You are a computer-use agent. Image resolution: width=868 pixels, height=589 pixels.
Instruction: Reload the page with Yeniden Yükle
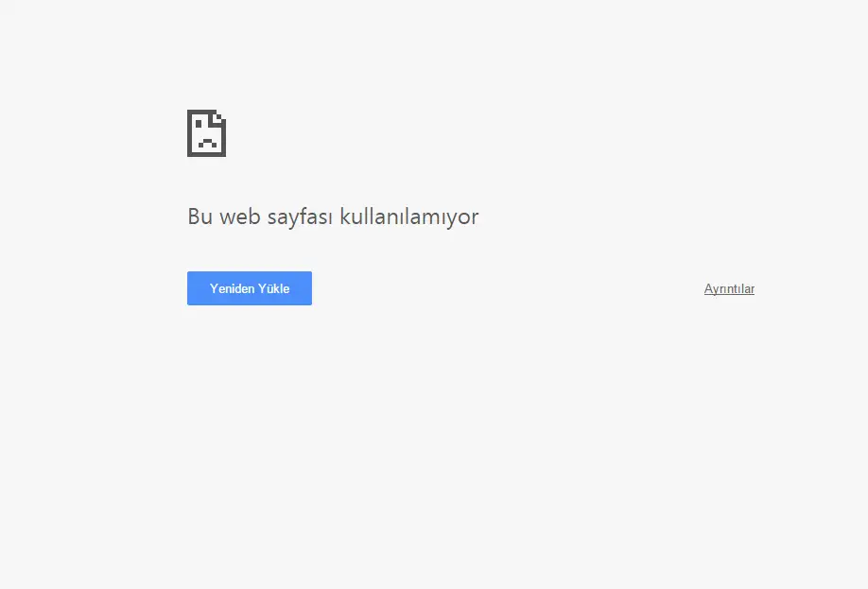pos(250,288)
